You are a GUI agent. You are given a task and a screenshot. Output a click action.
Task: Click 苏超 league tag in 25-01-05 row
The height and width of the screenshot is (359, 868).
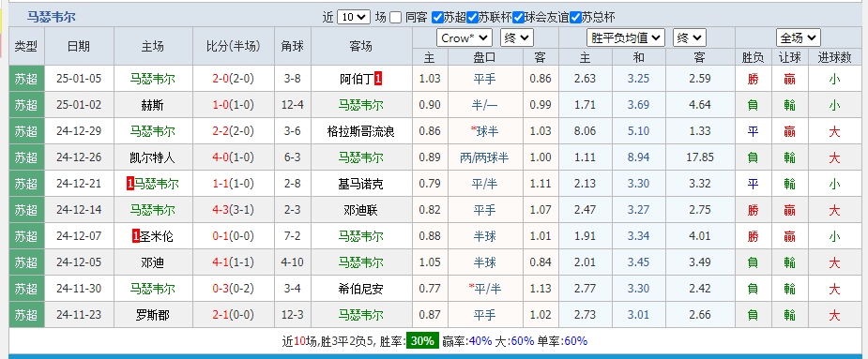pyautogui.click(x=26, y=79)
